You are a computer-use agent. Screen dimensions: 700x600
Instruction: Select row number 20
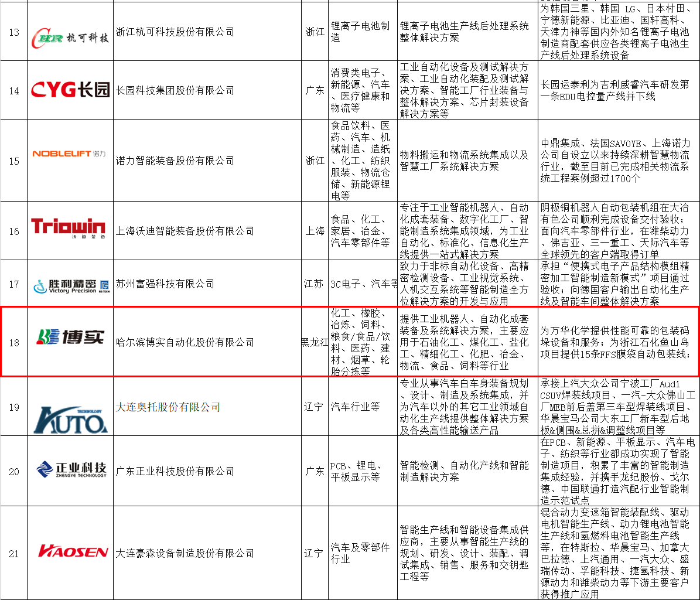(x=14, y=472)
